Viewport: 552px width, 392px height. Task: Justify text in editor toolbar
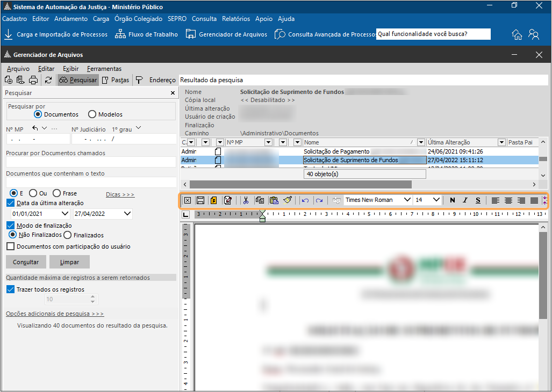pos(534,200)
